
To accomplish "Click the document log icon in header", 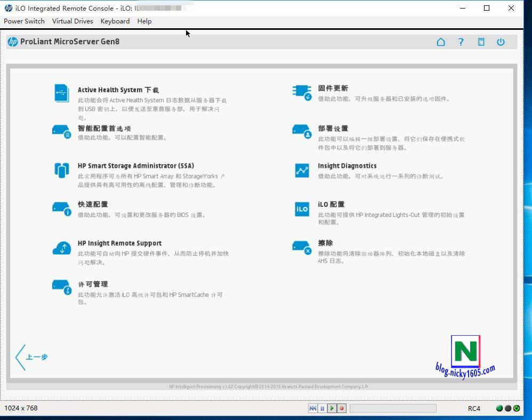I will (481, 42).
